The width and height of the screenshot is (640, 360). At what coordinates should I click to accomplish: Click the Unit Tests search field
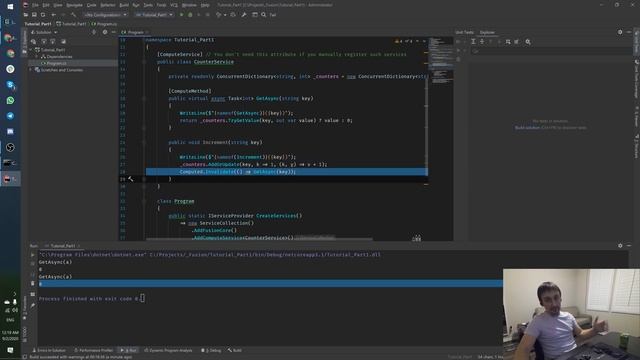(551, 51)
